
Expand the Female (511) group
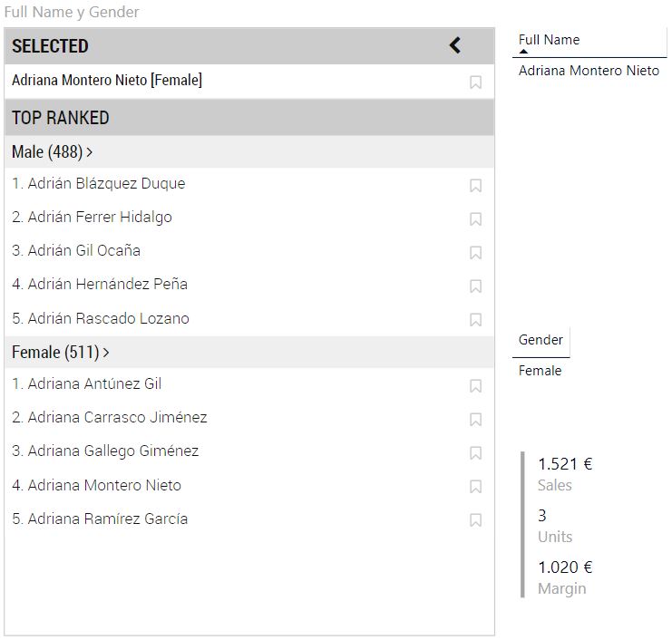tap(61, 352)
